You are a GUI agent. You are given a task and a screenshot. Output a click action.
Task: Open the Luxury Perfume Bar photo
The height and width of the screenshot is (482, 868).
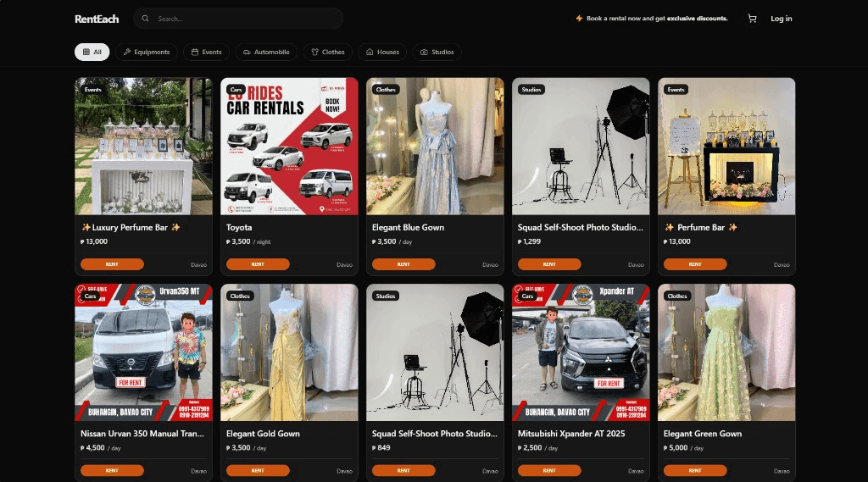click(143, 146)
